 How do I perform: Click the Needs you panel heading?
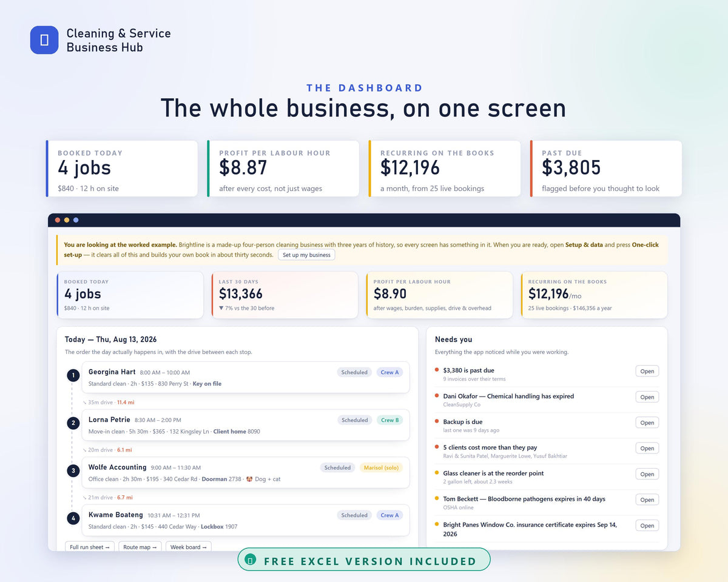453,339
